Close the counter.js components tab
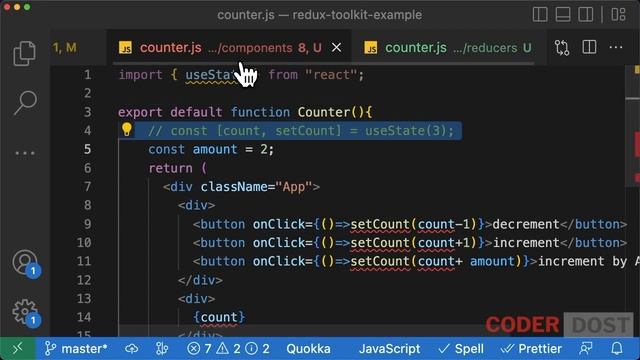The image size is (640, 360). tap(336, 48)
